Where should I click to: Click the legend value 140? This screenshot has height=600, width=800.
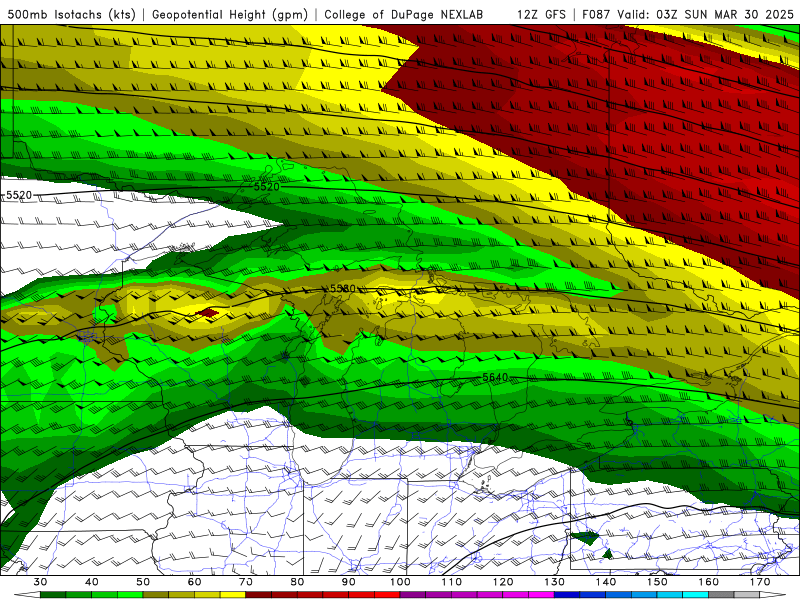[606, 582]
